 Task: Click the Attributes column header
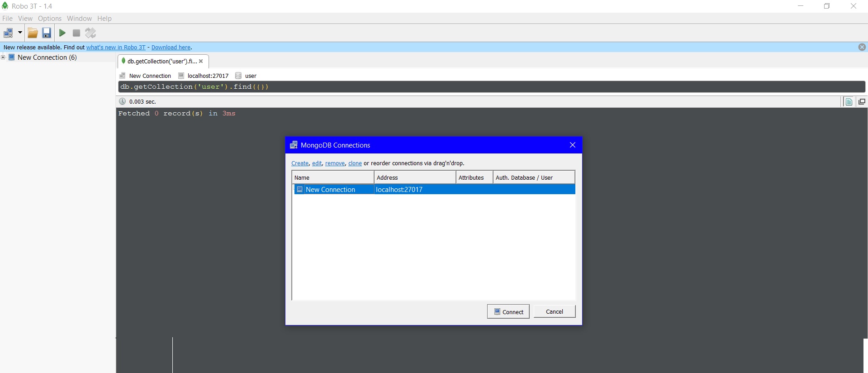click(x=474, y=177)
